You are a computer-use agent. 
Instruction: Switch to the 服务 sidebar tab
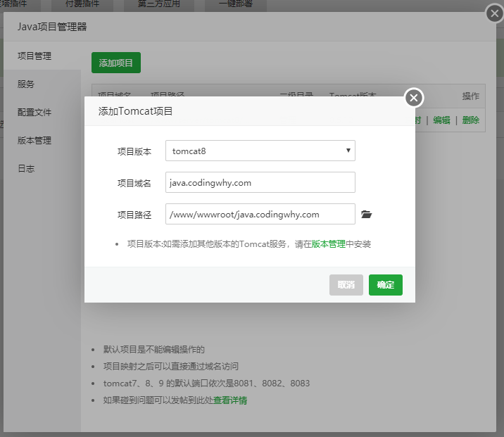[26, 84]
